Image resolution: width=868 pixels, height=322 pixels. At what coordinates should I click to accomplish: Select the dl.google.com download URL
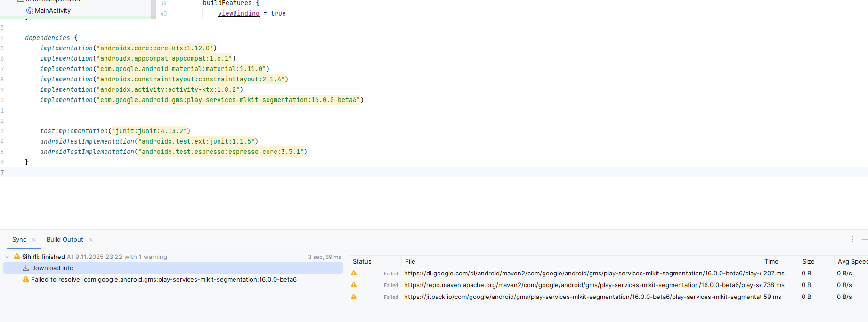click(x=582, y=273)
